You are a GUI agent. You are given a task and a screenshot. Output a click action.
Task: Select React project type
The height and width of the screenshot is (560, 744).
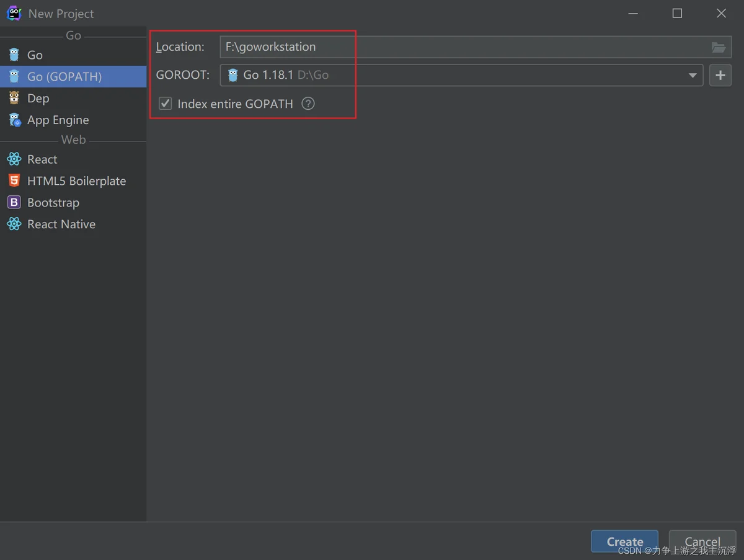point(73,159)
